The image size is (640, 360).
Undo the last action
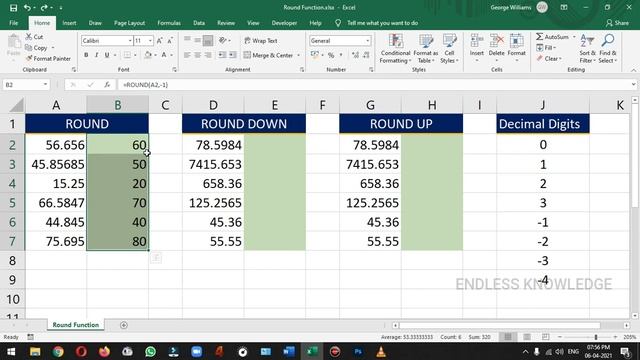click(x=27, y=8)
